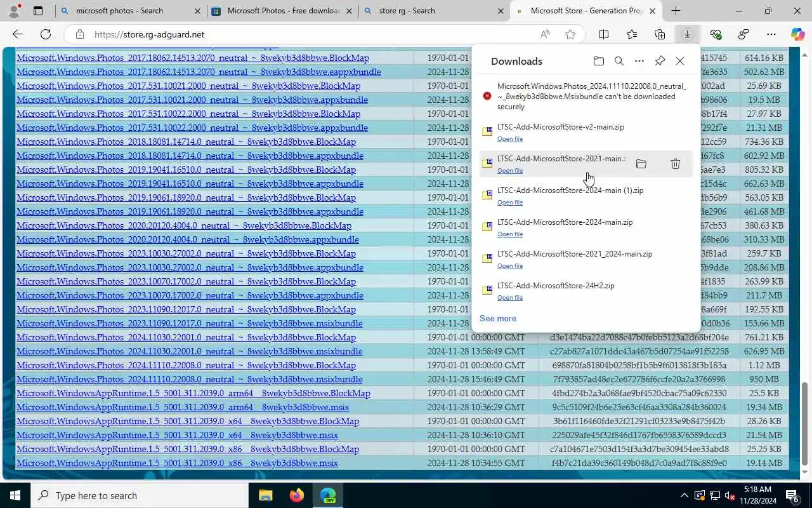The height and width of the screenshot is (508, 812).
Task: Add this page to favorites with the star
Action: pyautogui.click(x=570, y=34)
